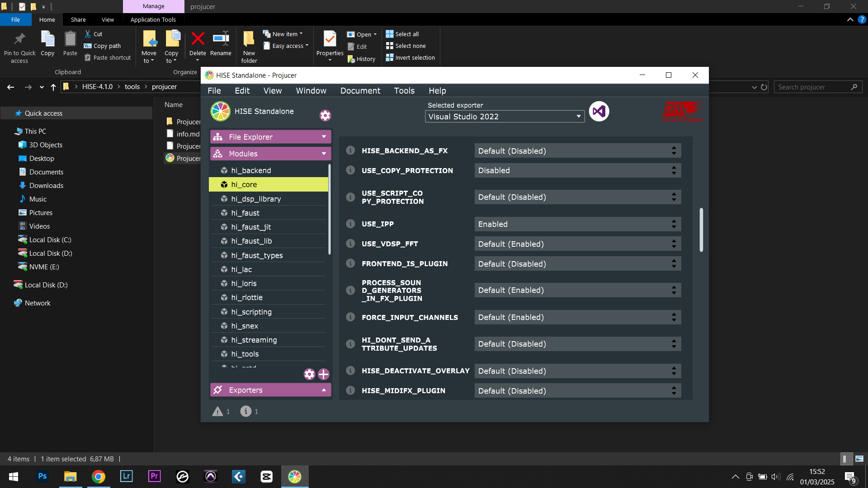Click Easy access in Explorer ribbon
The width and height of the screenshot is (868, 488).
pos(286,46)
